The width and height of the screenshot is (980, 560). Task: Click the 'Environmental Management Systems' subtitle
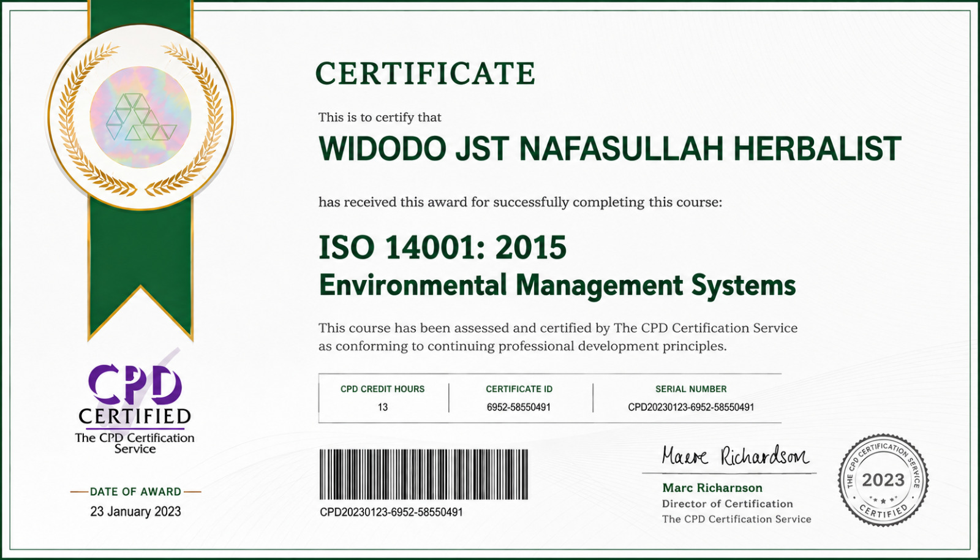[557, 286]
